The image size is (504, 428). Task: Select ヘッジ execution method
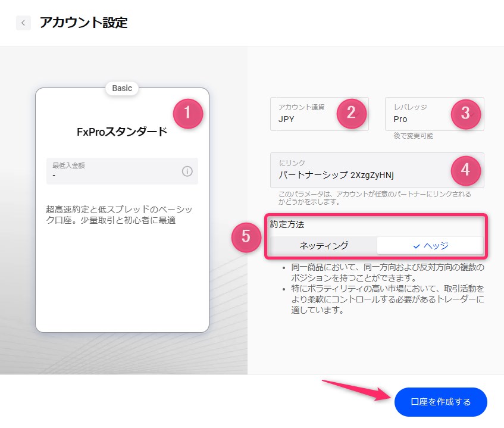coord(430,245)
